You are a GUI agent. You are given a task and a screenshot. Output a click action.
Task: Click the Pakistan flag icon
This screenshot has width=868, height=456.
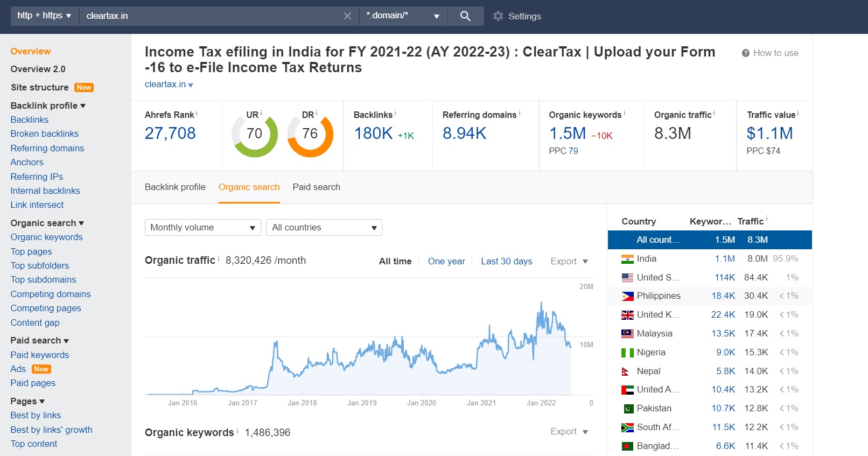627,409
